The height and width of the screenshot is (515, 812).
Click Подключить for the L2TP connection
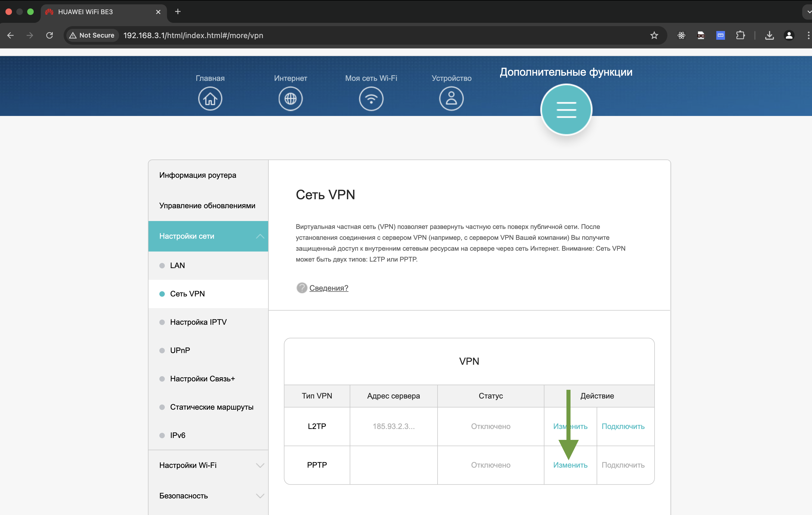tap(623, 426)
